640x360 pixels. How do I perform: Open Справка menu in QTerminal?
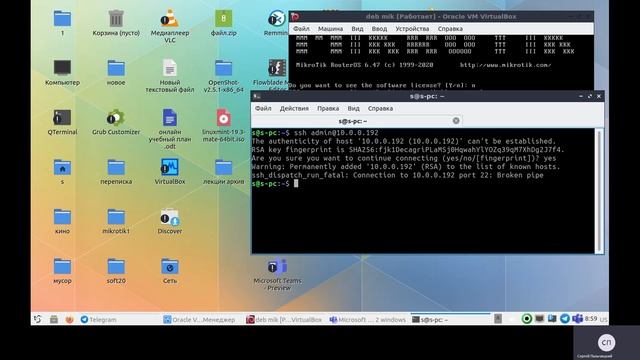380,109
